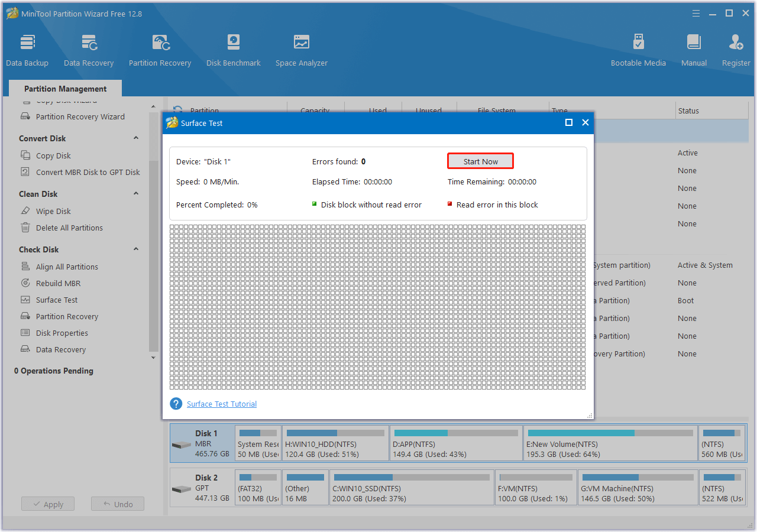Select System Reserved 50 MB partition block

pos(258,443)
